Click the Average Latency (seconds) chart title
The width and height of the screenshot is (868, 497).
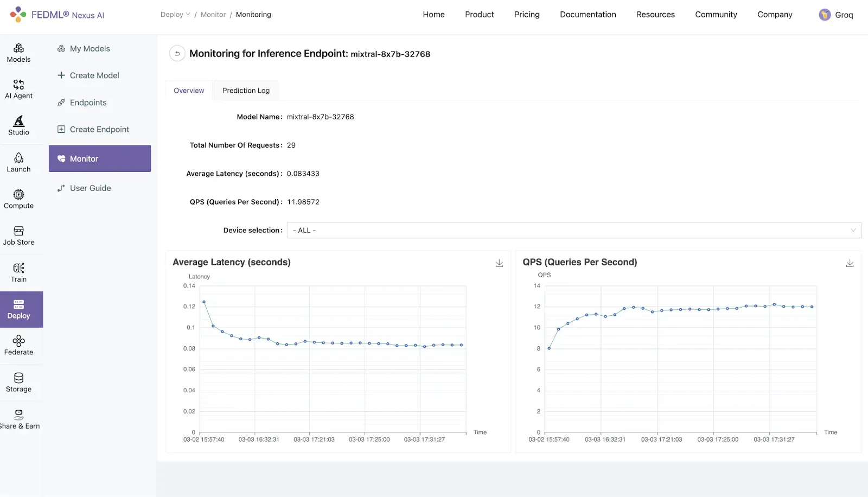point(232,262)
